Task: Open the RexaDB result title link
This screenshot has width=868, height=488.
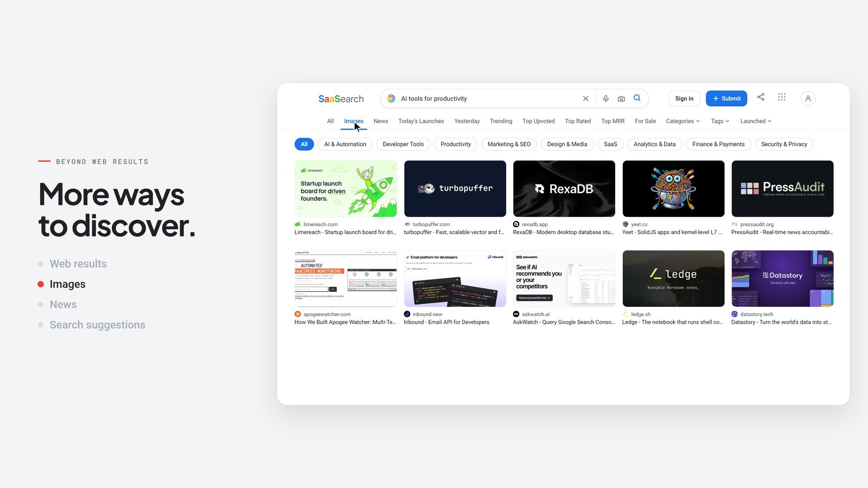Action: (x=564, y=232)
